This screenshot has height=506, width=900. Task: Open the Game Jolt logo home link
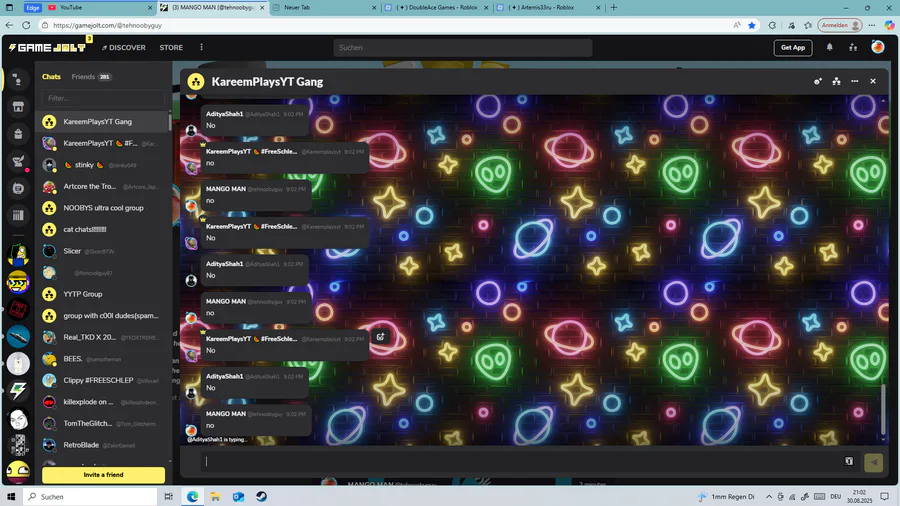48,48
